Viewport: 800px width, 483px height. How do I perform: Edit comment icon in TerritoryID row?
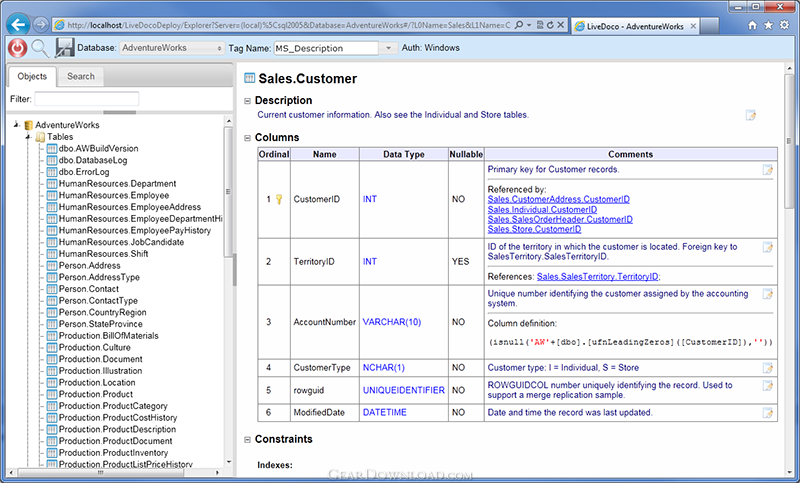[767, 247]
